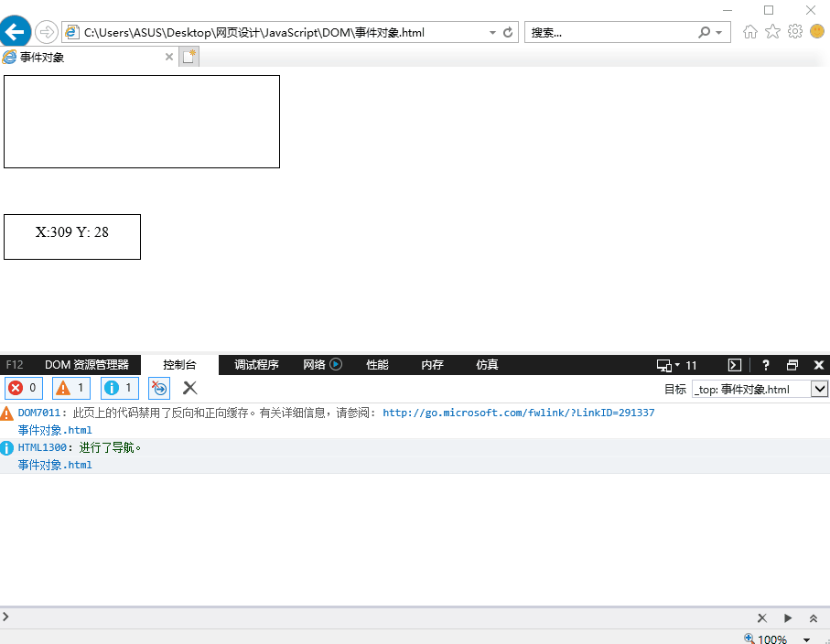Click the smiley feedback icon
This screenshot has height=644, width=830.
817,31
